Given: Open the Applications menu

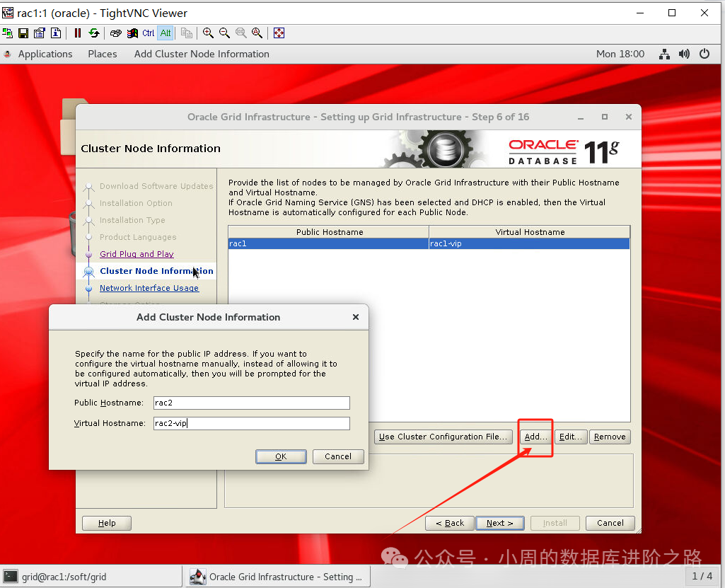Looking at the screenshot, I should [45, 53].
